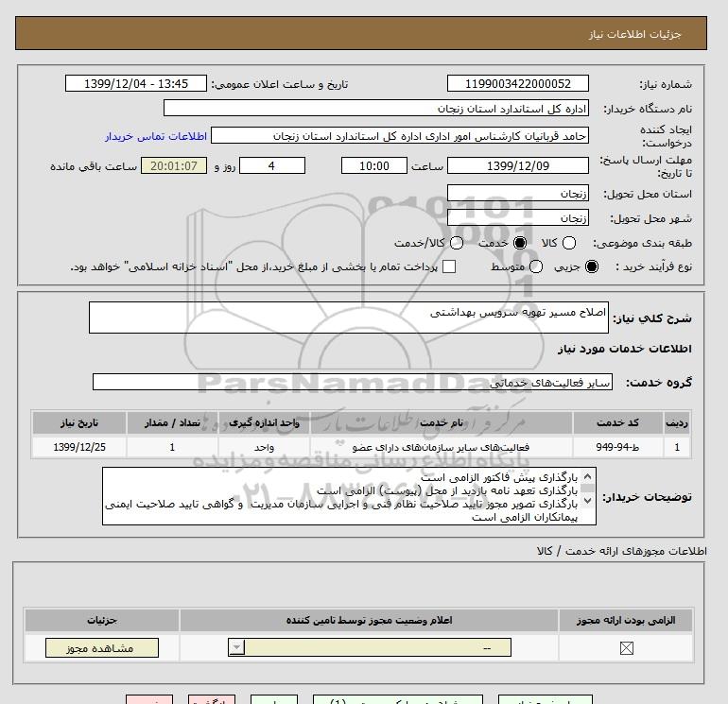Select the خدمت radio button
The width and height of the screenshot is (728, 704).
click(520, 243)
